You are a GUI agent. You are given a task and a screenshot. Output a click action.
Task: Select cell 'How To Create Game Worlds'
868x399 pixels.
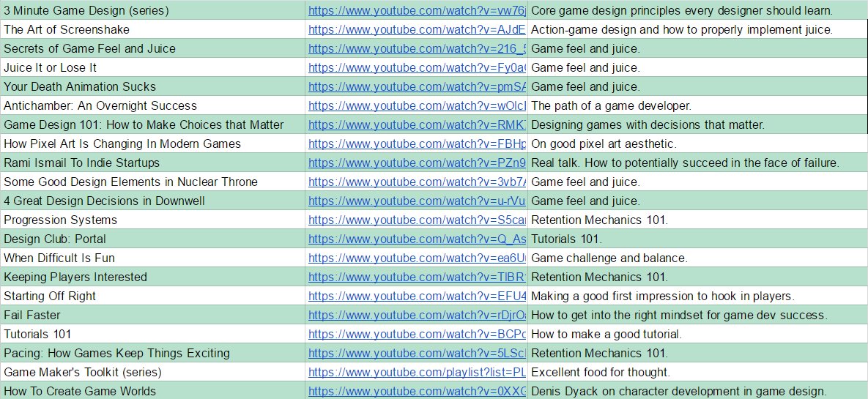(152, 391)
